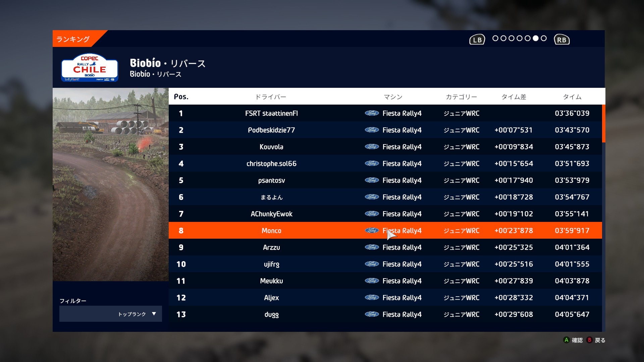Click the Ford logo in Aljex row

click(372, 298)
